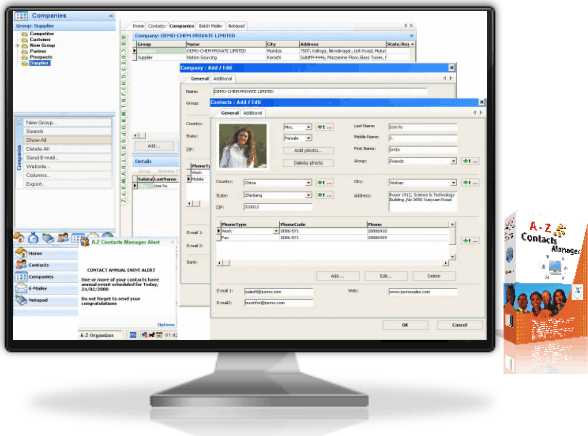Open Contacts from the navigation pane
This screenshot has height=436, width=588.
pyautogui.click(x=46, y=265)
